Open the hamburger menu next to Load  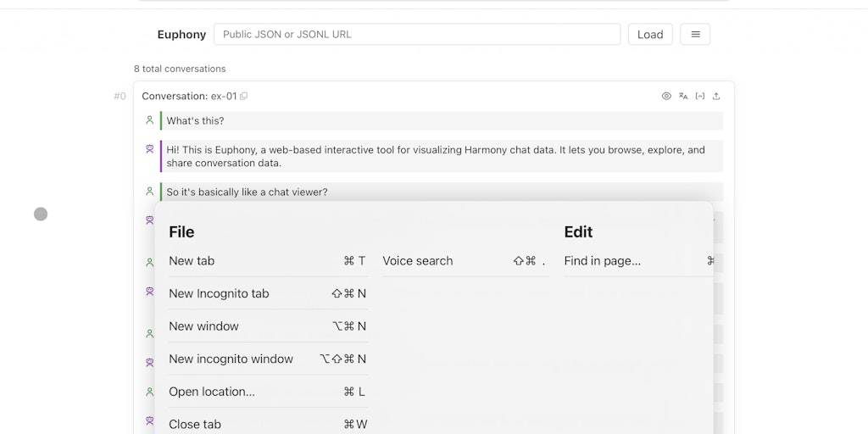click(695, 34)
